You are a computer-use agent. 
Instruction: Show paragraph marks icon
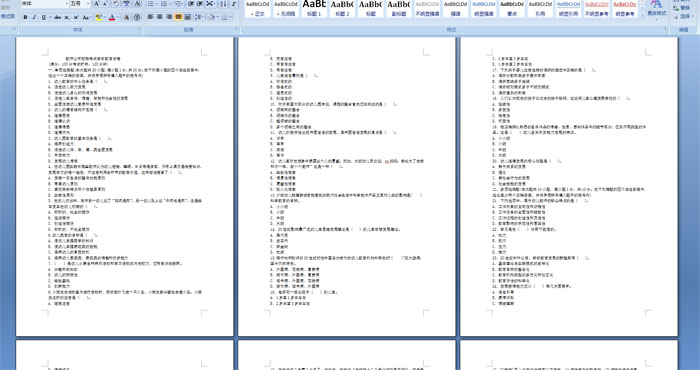pyautogui.click(x=234, y=4)
